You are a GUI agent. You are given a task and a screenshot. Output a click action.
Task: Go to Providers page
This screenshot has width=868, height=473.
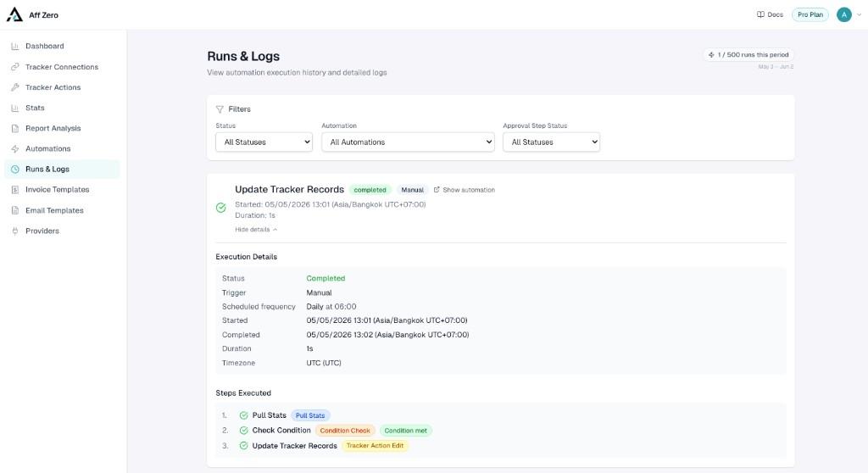(62, 231)
